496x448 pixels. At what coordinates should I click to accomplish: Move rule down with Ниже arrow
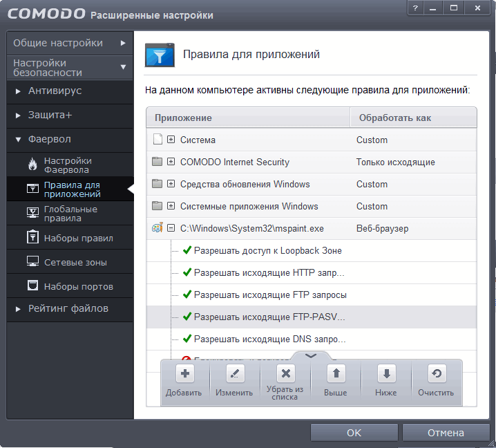point(386,375)
